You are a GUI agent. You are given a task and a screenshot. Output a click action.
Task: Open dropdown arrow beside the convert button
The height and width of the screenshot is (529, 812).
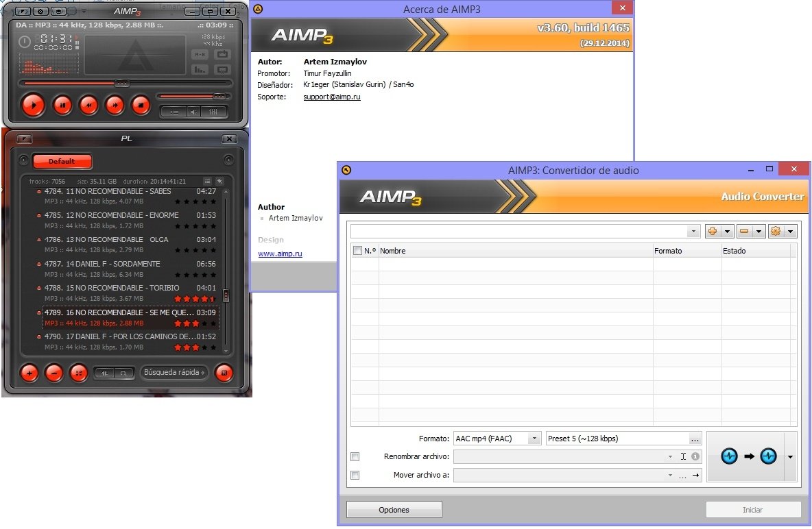point(789,456)
